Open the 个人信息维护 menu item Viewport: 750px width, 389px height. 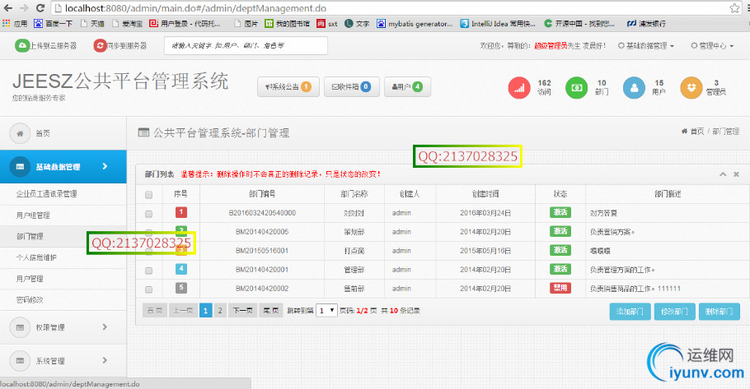36,257
